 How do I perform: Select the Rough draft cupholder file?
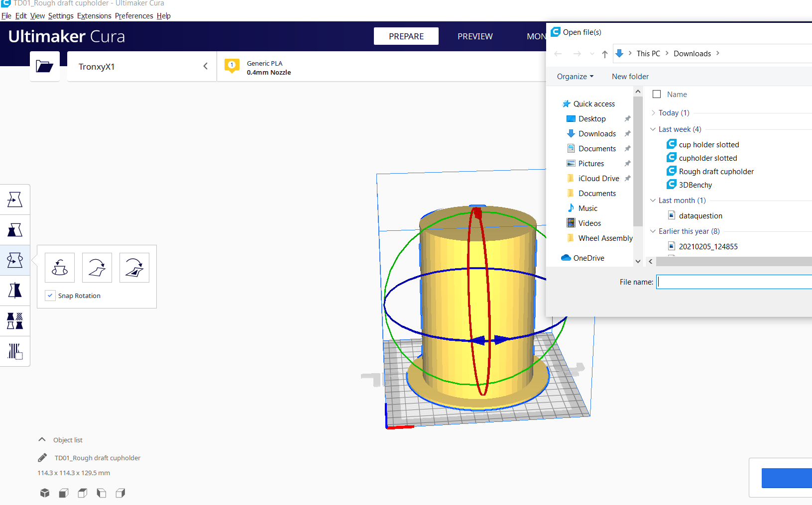[x=710, y=171]
